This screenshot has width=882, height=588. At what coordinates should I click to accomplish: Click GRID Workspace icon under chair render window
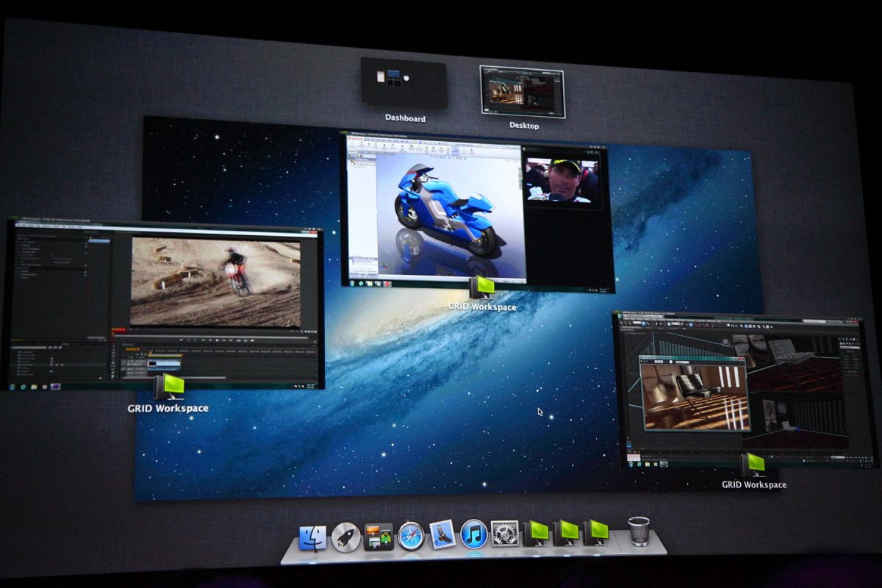(754, 465)
